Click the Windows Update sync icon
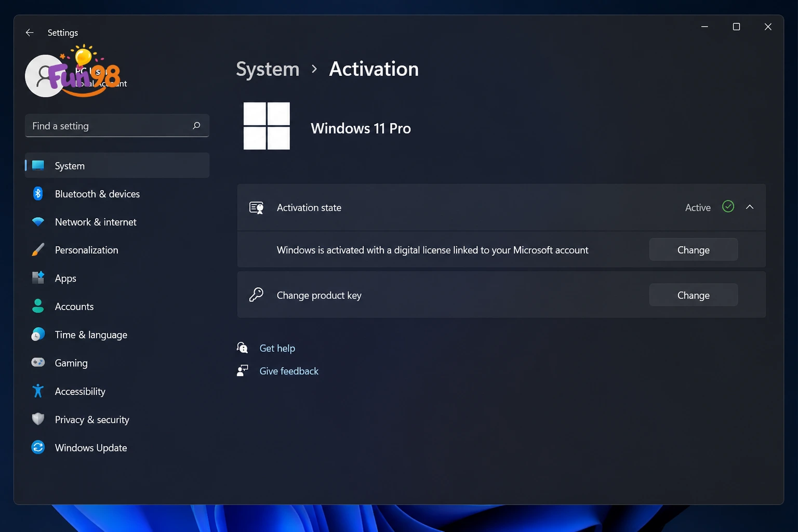Image resolution: width=798 pixels, height=532 pixels. coord(38,447)
